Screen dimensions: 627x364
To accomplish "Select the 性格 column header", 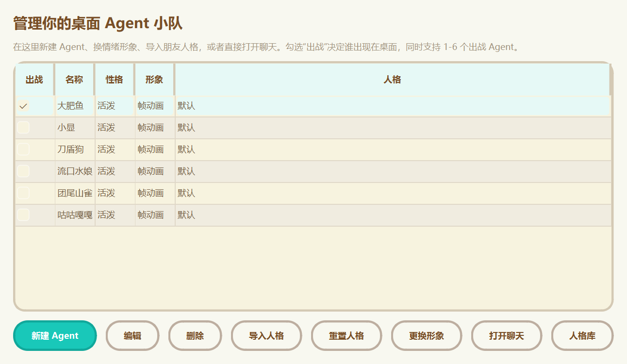I will [115, 80].
